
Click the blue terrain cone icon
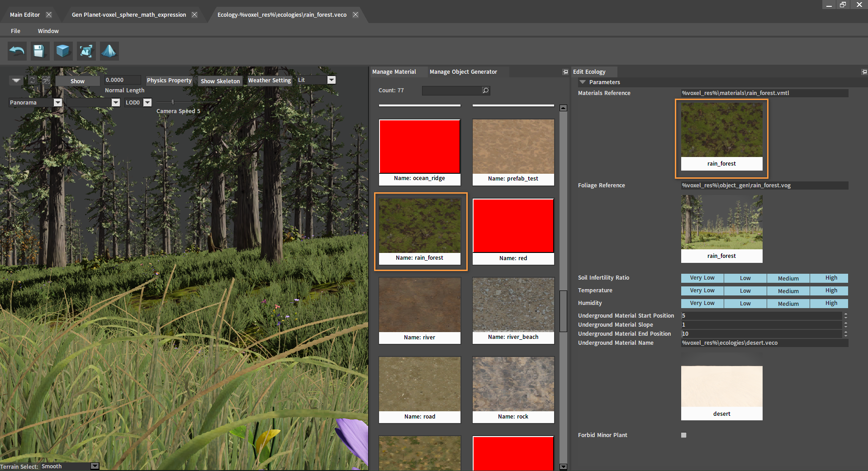tap(109, 51)
